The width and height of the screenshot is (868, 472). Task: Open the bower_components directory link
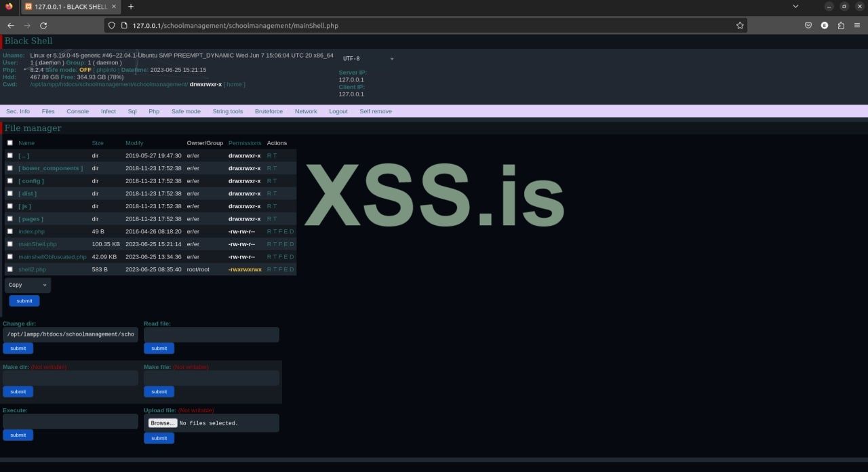51,168
